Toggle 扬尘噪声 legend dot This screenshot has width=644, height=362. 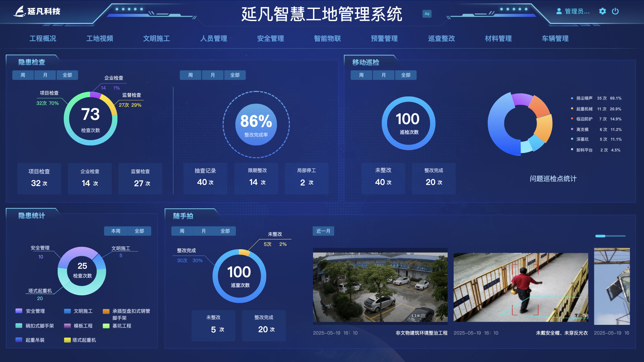point(572,98)
